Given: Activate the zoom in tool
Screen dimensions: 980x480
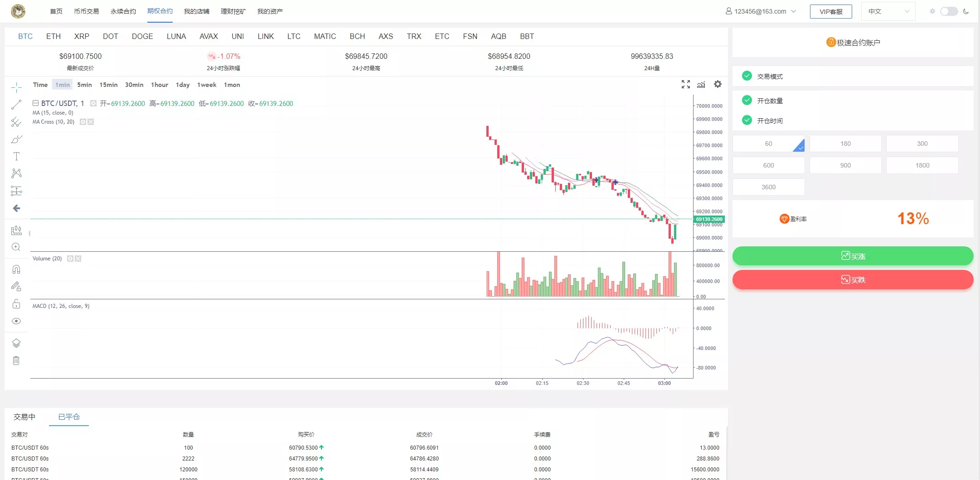Looking at the screenshot, I should point(16,247).
